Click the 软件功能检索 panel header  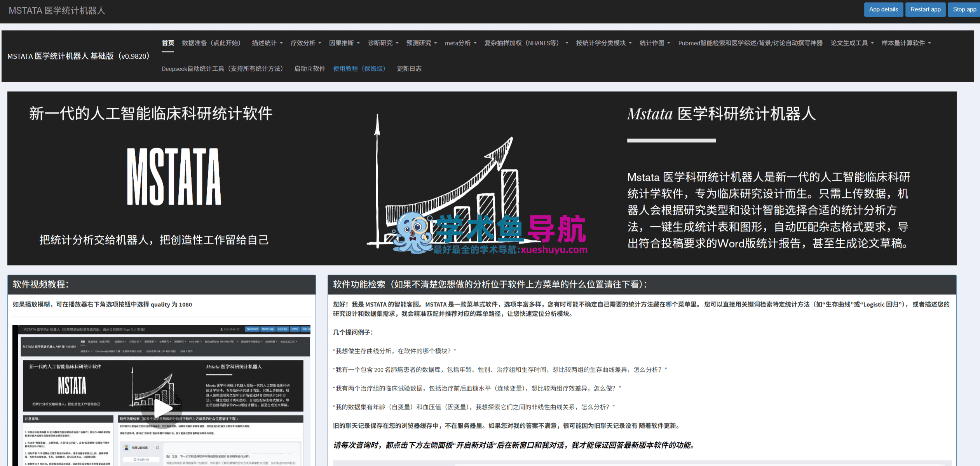pyautogui.click(x=642, y=285)
